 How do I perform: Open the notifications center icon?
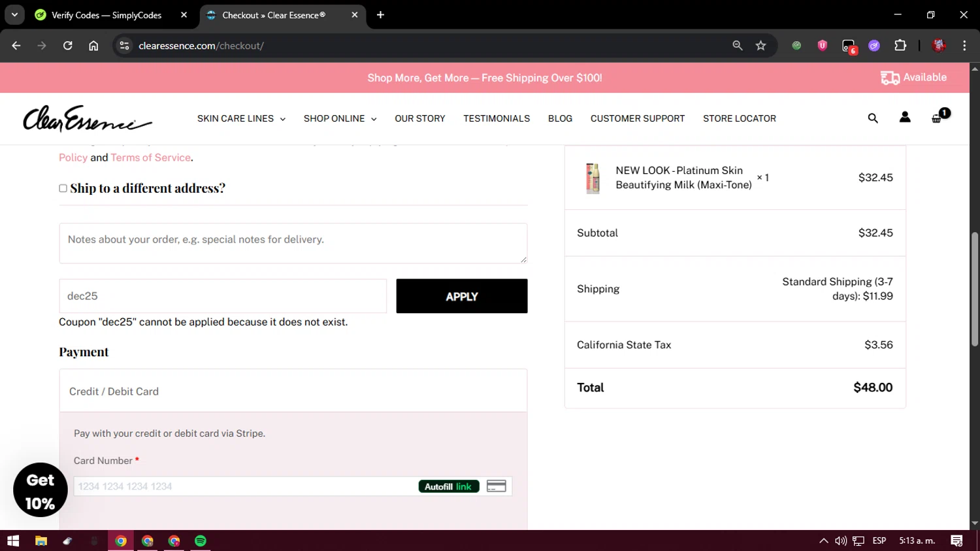coord(956,541)
